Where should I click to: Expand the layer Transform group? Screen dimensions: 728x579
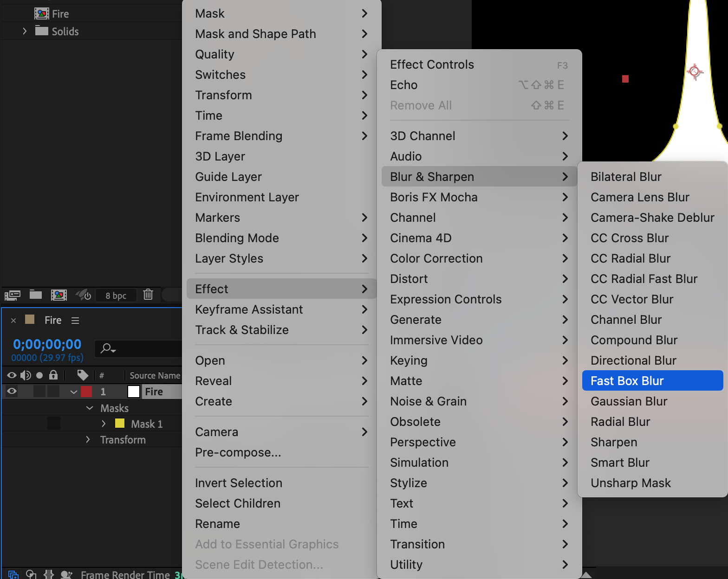tap(88, 439)
